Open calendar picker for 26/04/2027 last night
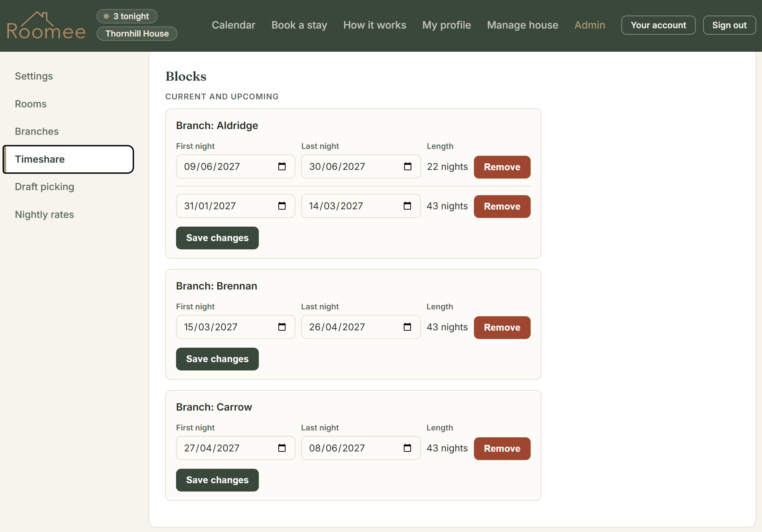 click(x=407, y=327)
